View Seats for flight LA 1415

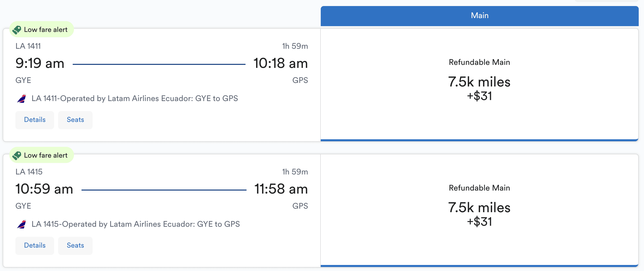tap(75, 246)
